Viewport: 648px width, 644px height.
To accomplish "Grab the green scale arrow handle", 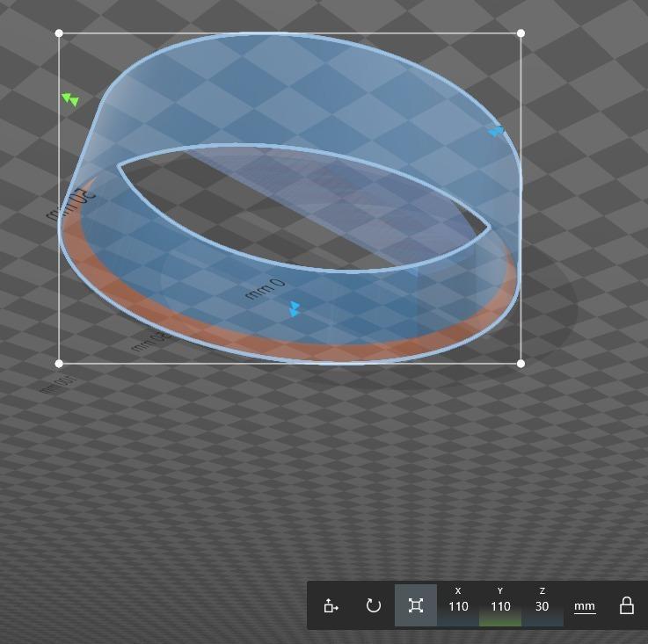I will coord(70,99).
